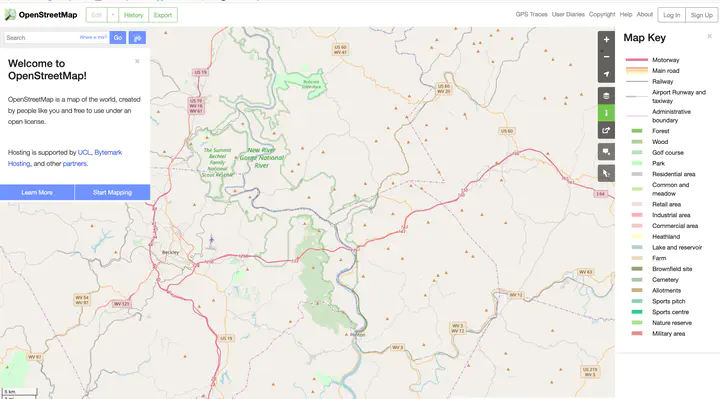Expand the Edit dropdown arrow
The width and height of the screenshot is (720, 399).
(x=113, y=15)
